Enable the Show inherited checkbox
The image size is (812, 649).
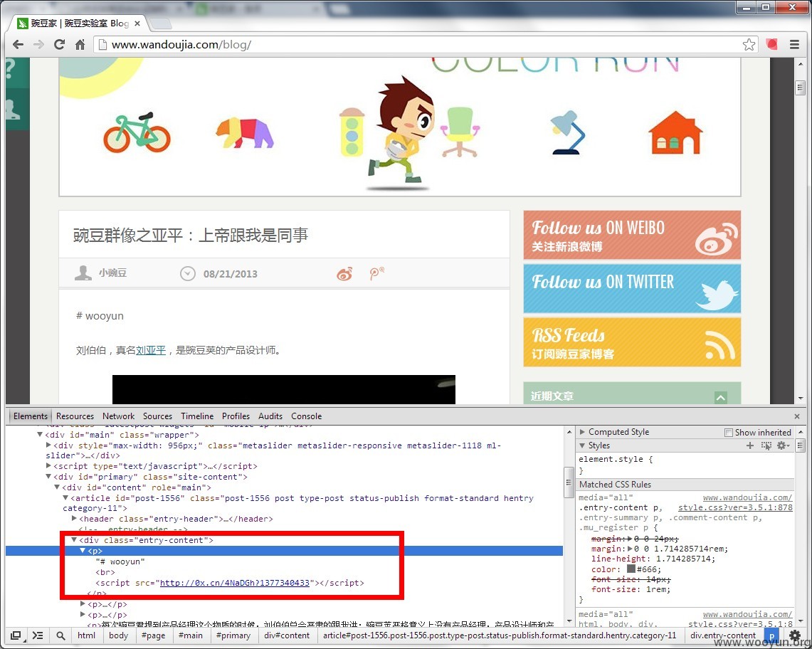[x=729, y=433]
